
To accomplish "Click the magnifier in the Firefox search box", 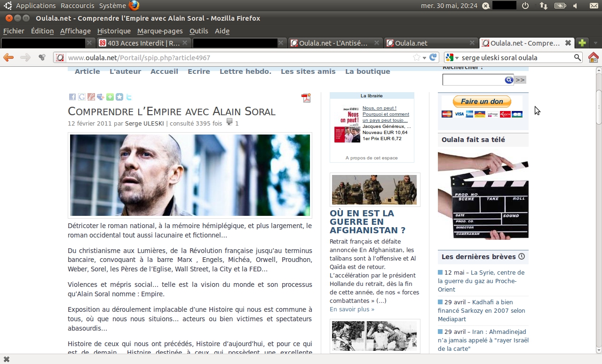I will (x=577, y=57).
